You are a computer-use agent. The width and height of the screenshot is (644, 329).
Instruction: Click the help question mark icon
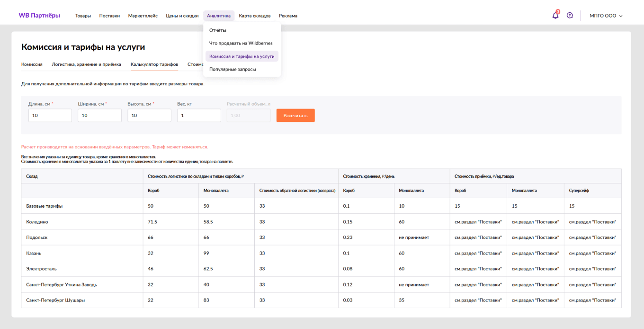point(570,16)
